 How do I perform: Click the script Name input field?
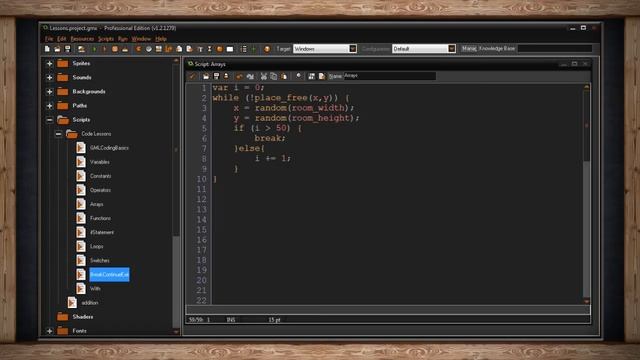pyautogui.click(x=389, y=76)
